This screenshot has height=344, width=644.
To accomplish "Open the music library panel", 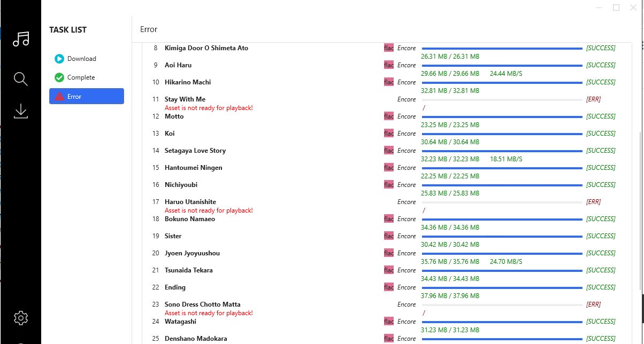I will [x=21, y=39].
